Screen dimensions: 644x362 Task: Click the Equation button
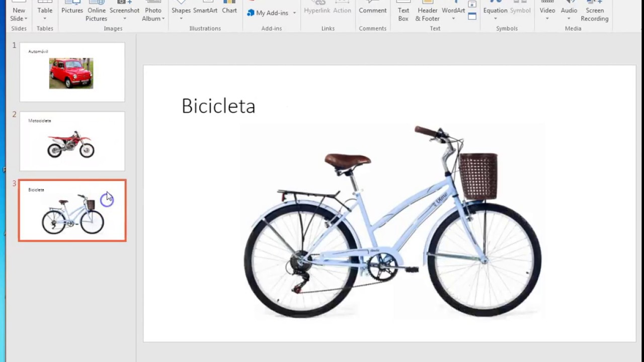tap(495, 7)
